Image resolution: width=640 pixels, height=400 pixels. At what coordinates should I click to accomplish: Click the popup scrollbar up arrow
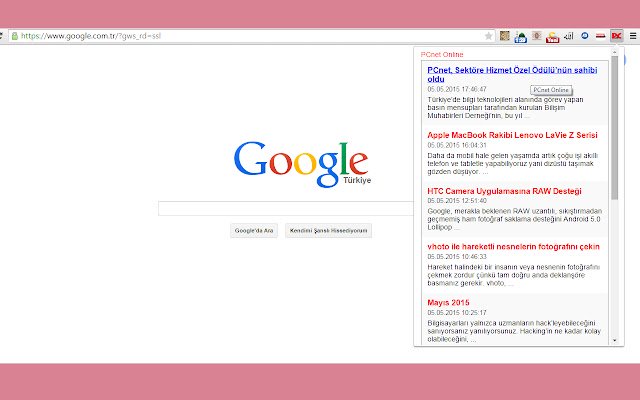click(x=614, y=52)
